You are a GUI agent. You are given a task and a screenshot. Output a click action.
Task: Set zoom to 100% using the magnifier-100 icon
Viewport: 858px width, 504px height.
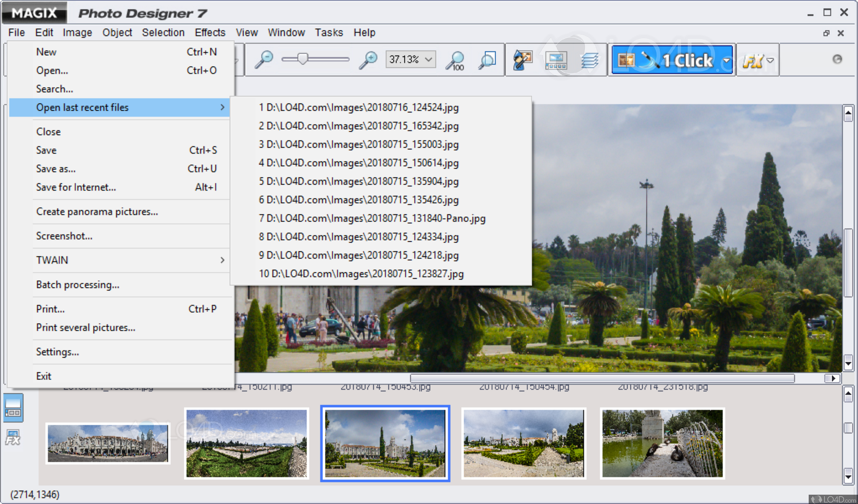pos(455,59)
